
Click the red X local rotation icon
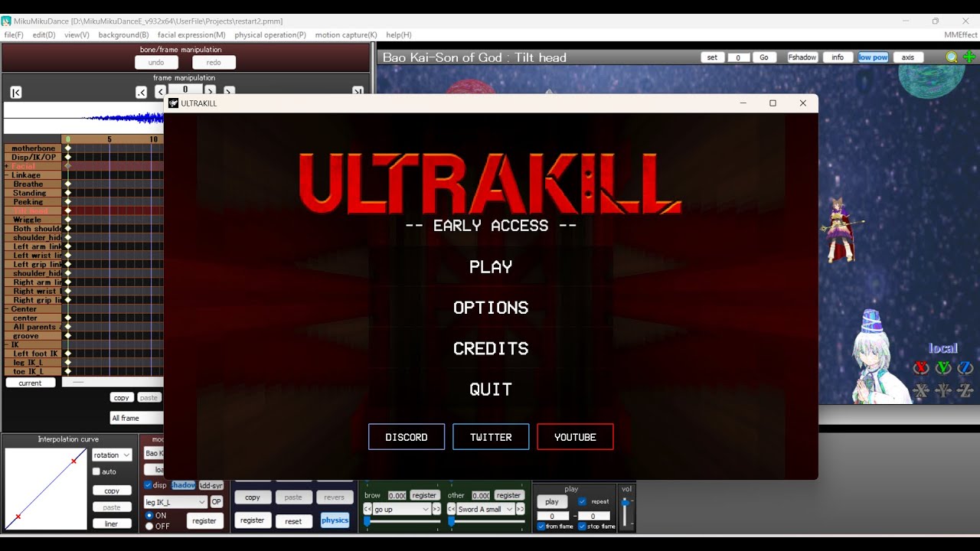click(x=921, y=368)
